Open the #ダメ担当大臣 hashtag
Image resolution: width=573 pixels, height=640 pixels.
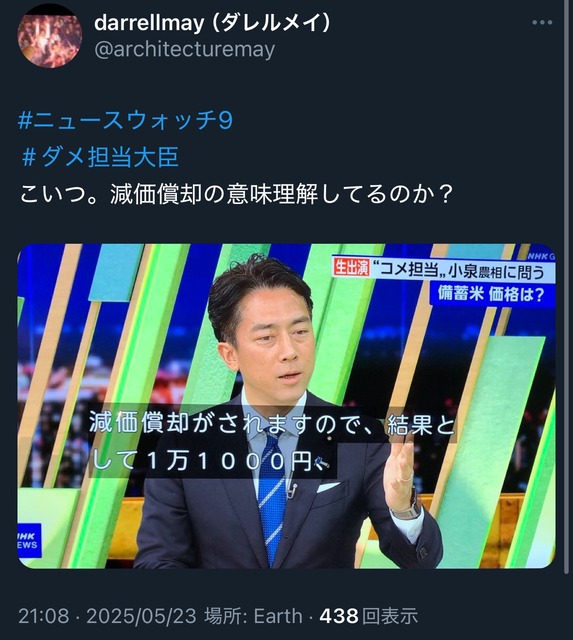100,157
